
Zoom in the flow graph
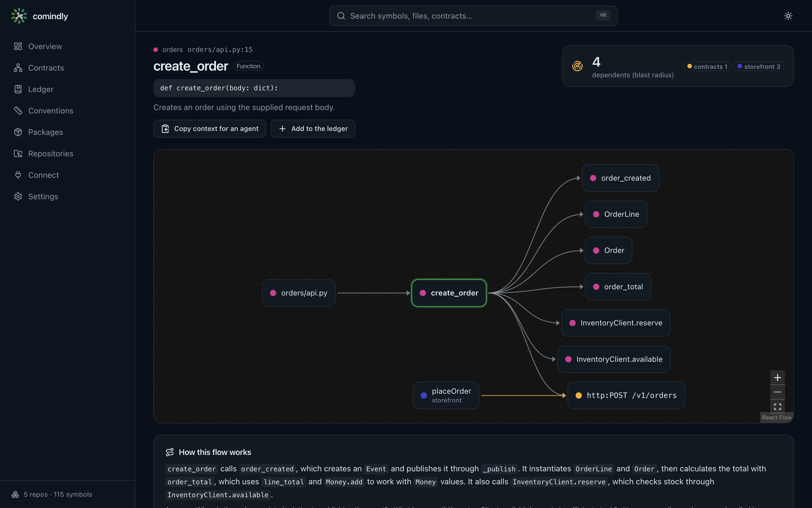pos(777,378)
